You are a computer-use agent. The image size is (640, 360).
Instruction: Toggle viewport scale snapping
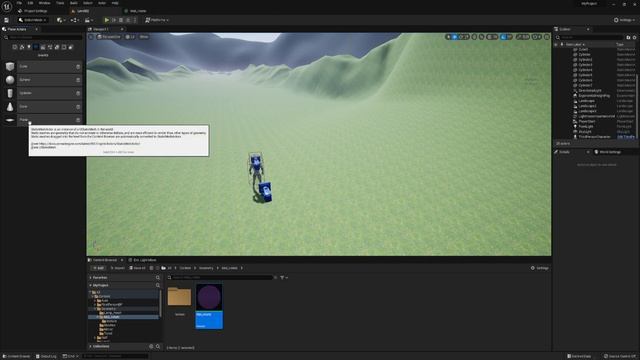pyautogui.click(x=518, y=37)
